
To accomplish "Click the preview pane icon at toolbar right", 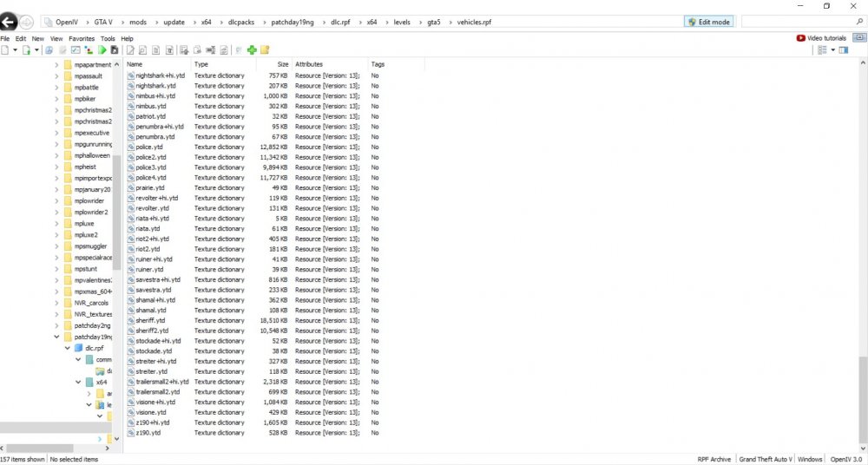I will 843,50.
